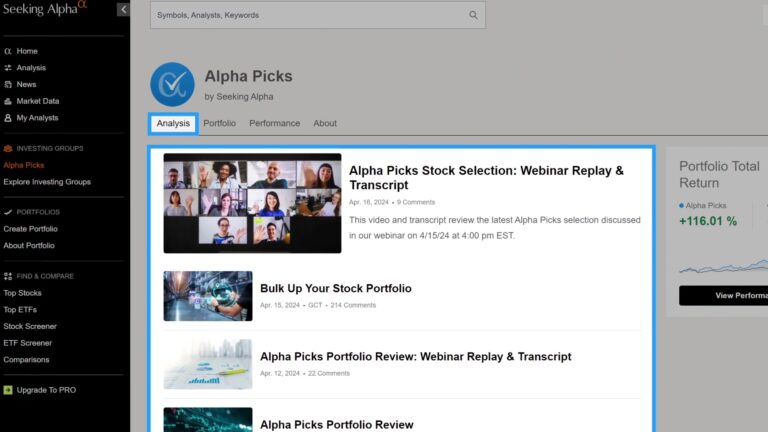Click the Portfolios checkmark icon
The width and height of the screenshot is (768, 432).
[8, 212]
